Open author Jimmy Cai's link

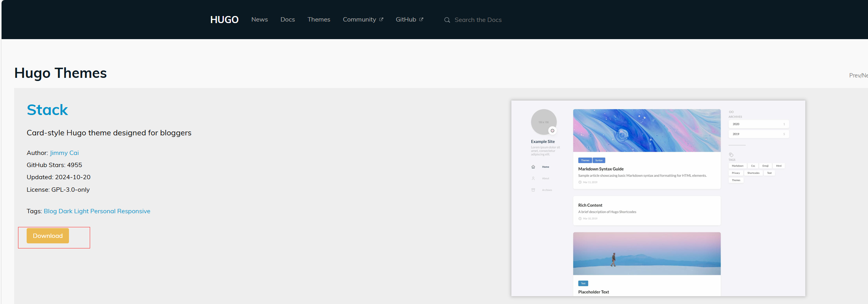click(x=64, y=153)
